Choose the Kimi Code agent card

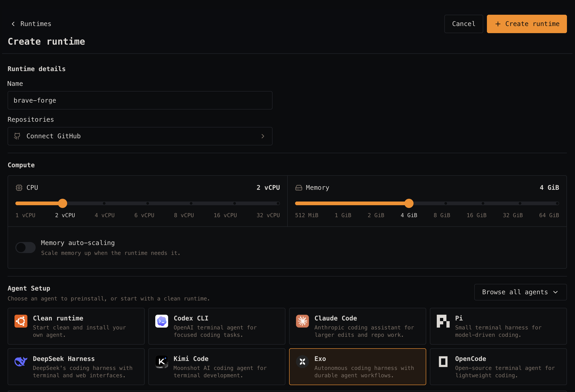[x=217, y=366]
